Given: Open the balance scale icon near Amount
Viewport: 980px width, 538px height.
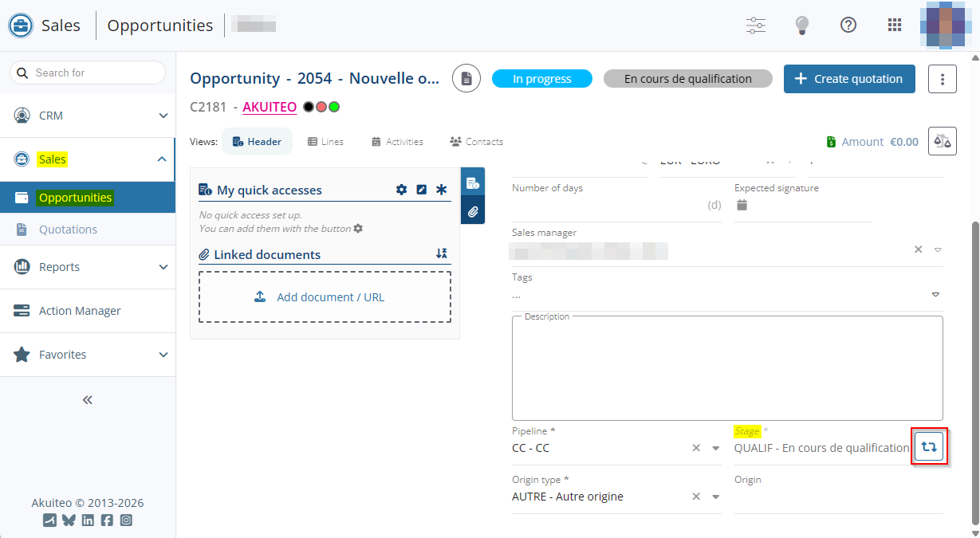Looking at the screenshot, I should [x=942, y=141].
